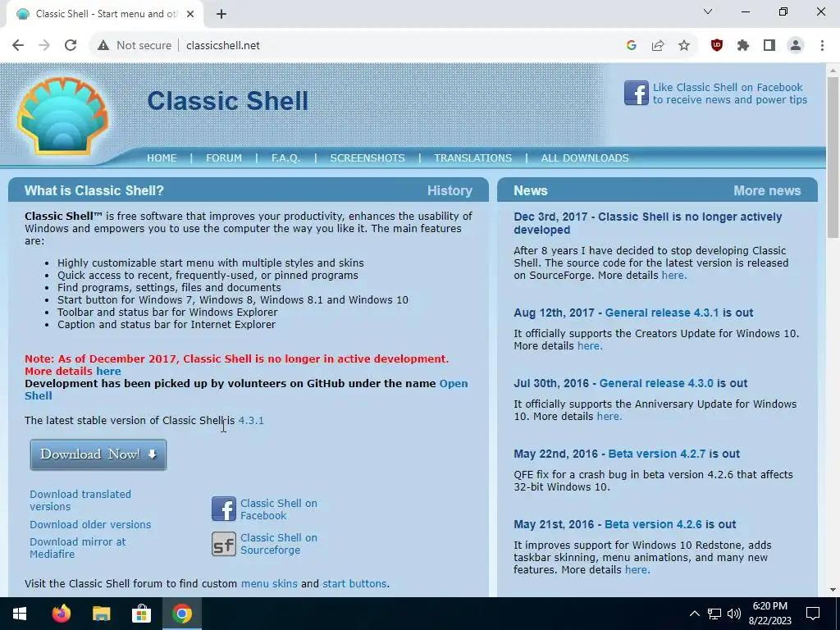The height and width of the screenshot is (630, 840).
Task: Go back with browser back arrow
Action: point(18,46)
